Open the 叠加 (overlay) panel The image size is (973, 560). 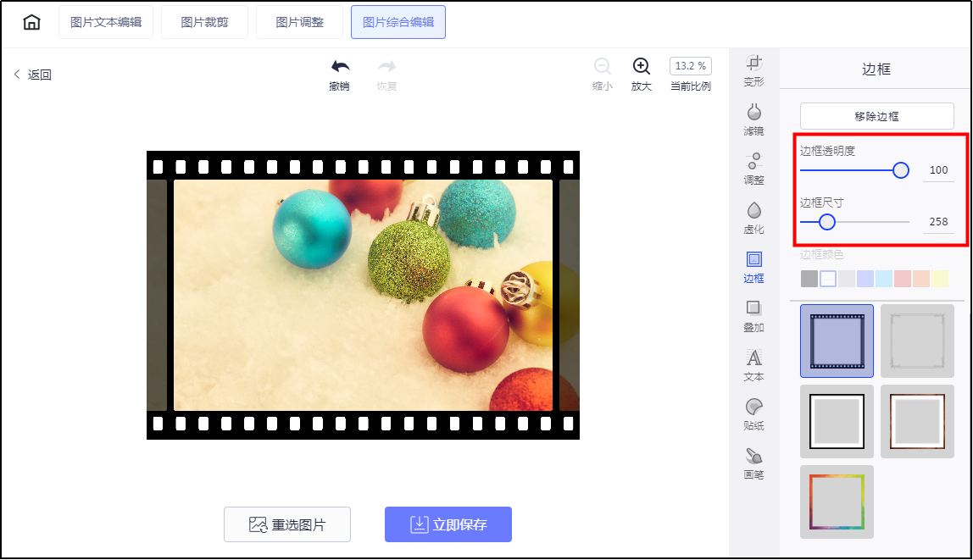point(753,315)
